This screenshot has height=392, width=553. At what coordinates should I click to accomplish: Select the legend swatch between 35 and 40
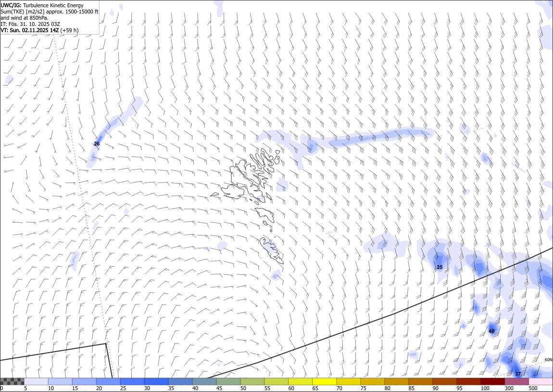180,381
